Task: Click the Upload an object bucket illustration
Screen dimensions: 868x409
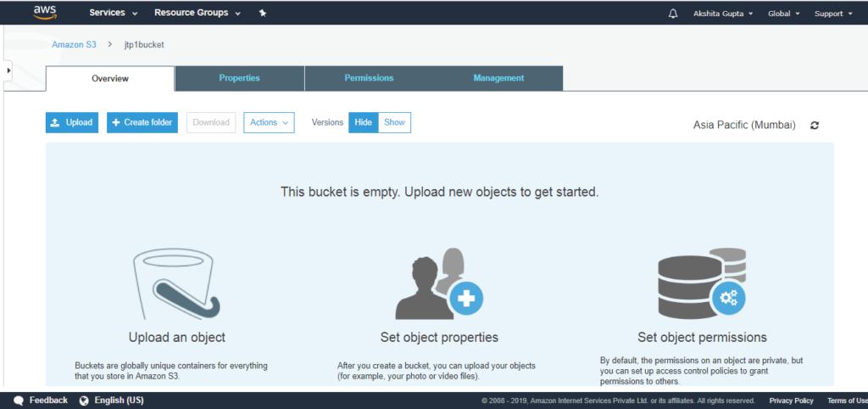Action: tap(175, 283)
